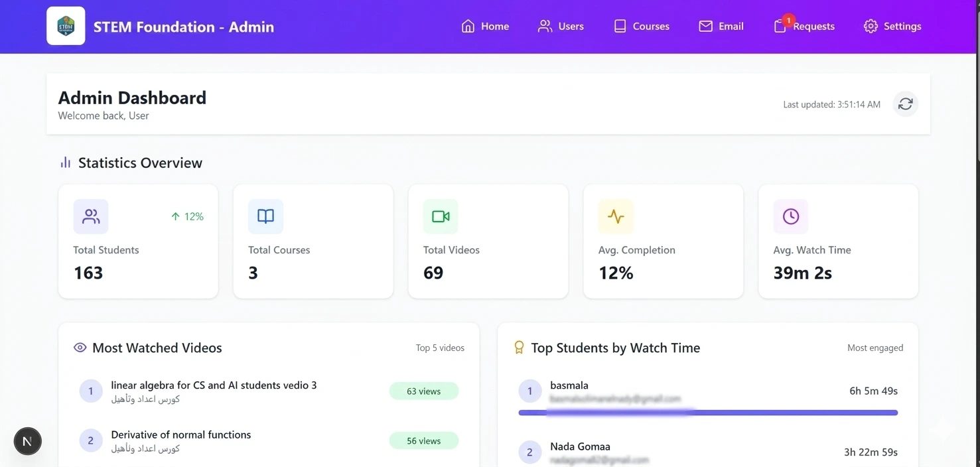Click basmala's watch time progress bar
980x467 pixels.
pos(707,413)
